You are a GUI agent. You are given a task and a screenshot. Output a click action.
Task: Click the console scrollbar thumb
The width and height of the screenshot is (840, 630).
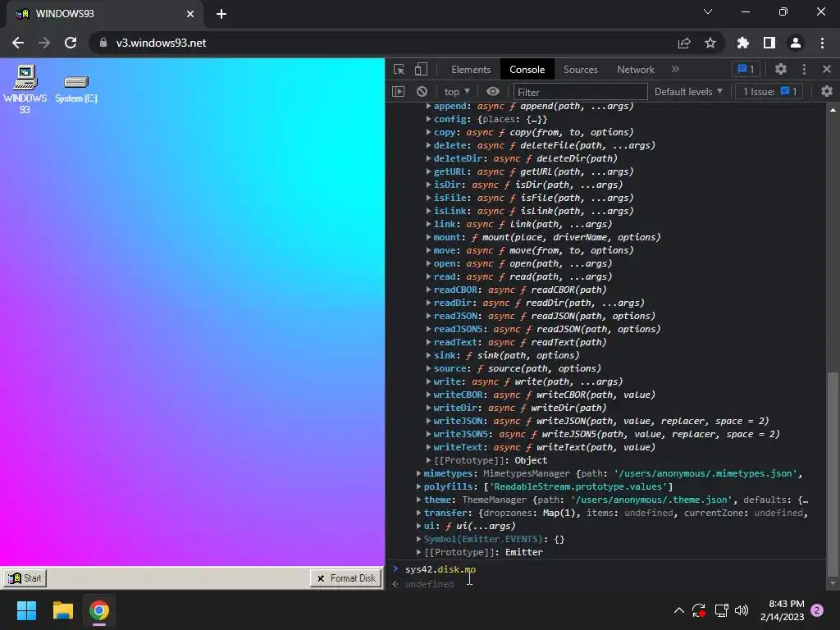[833, 474]
